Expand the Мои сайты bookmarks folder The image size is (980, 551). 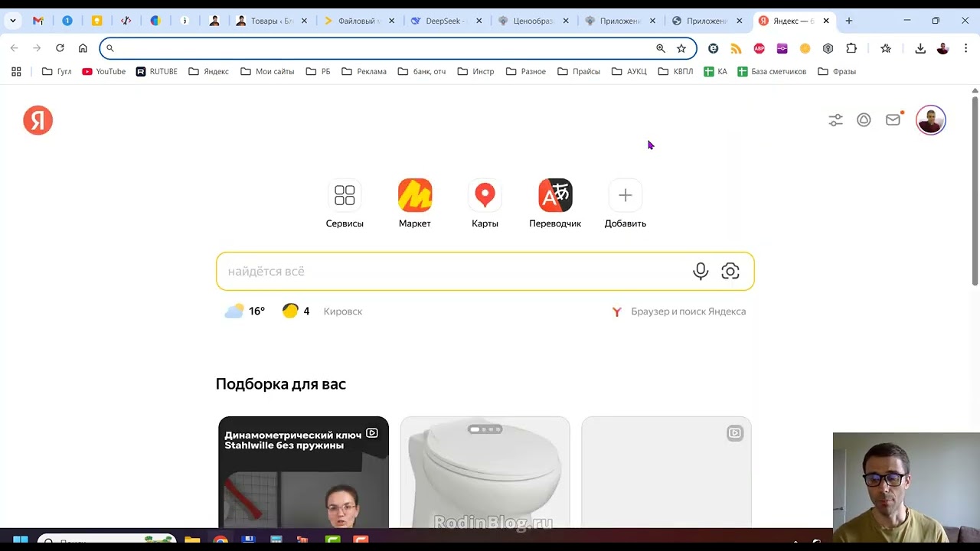pos(267,71)
